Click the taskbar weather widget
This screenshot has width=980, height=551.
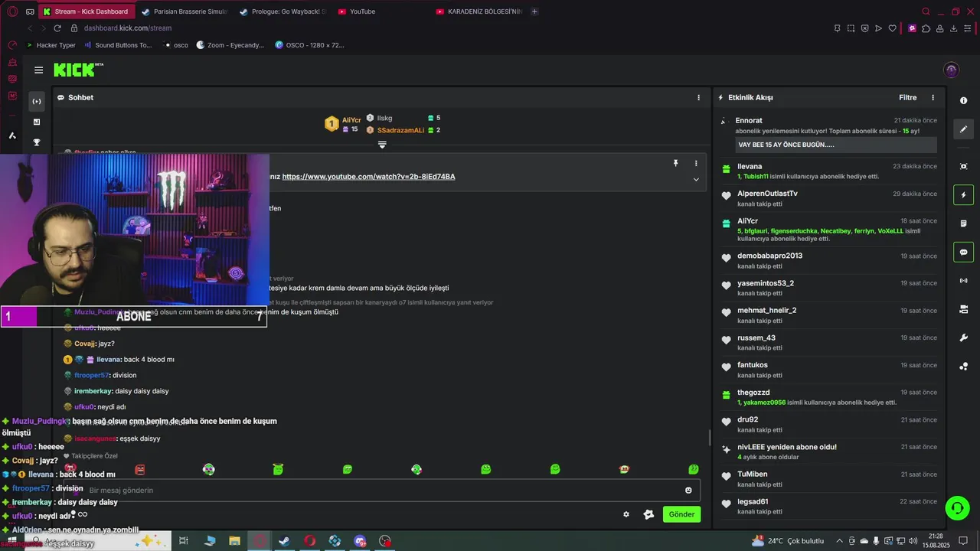(x=787, y=541)
